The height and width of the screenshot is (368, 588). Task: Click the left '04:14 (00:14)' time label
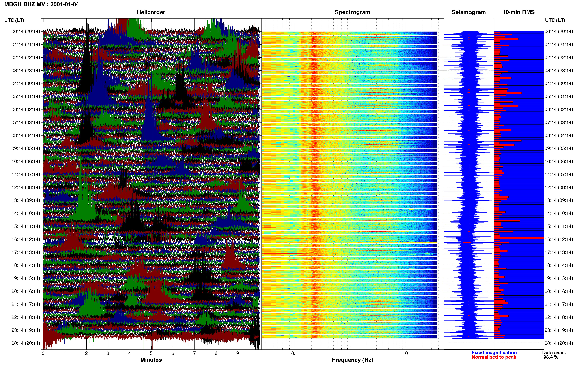[26, 83]
